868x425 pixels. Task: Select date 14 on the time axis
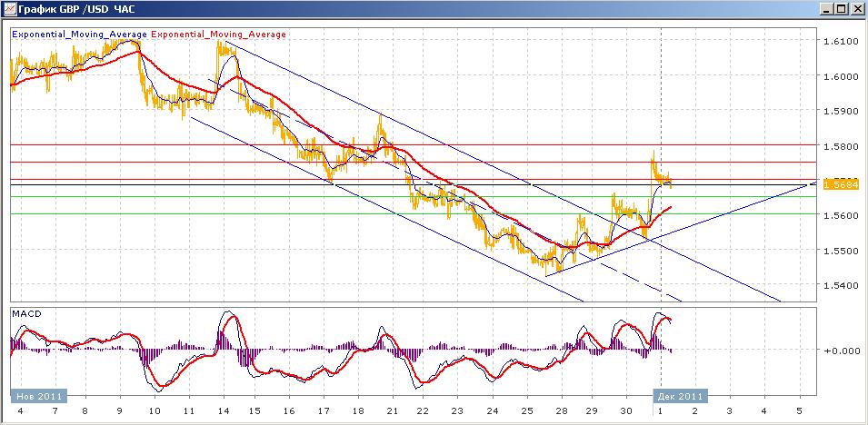[x=223, y=411]
